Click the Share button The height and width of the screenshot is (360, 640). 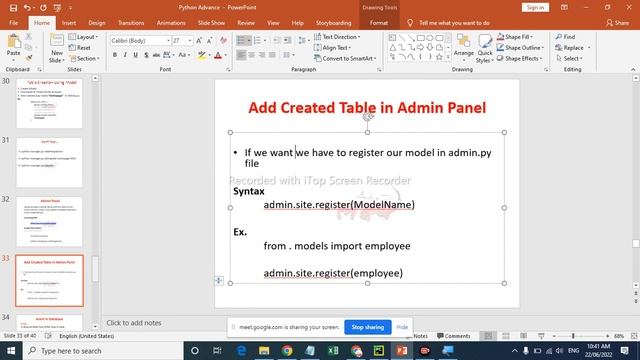pyautogui.click(x=617, y=23)
